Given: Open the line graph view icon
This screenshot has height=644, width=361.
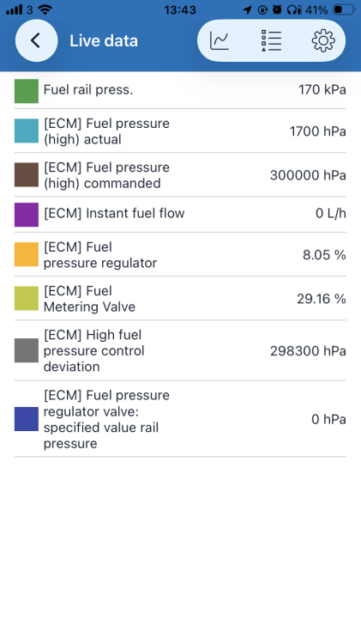Looking at the screenshot, I should pyautogui.click(x=220, y=40).
